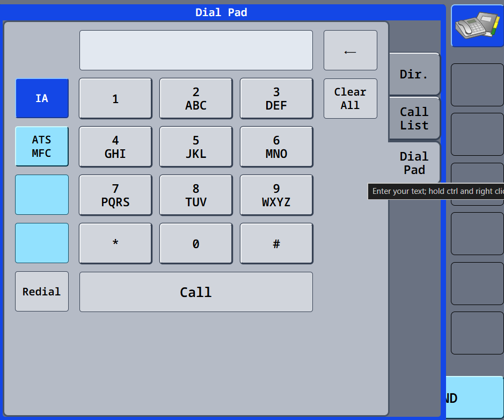The image size is (504, 420).
Task: Click the telephone directory icon
Action: [477, 26]
